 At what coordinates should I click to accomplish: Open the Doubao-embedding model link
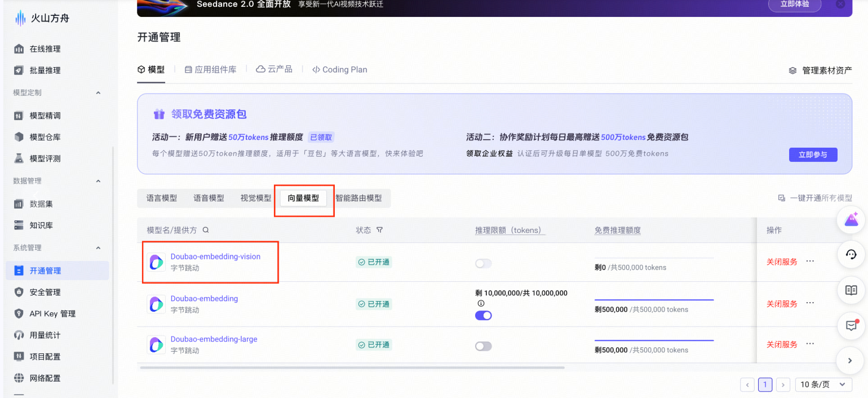(x=204, y=298)
